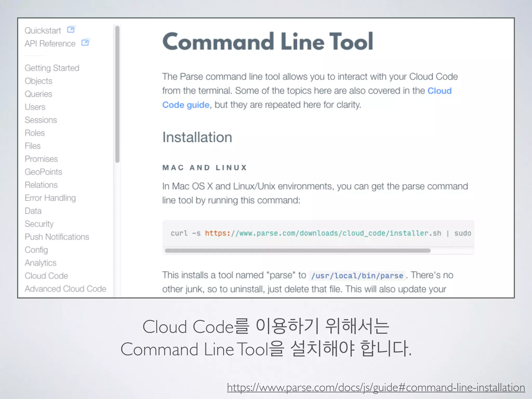This screenshot has height=399, width=532.
Task: Open the parse.com docs URL at bottom
Action: click(376, 387)
